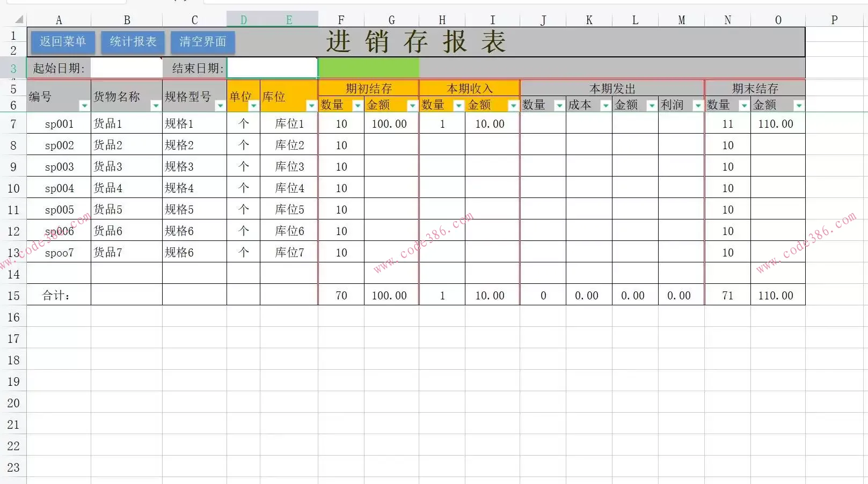868x484 pixels.
Task: Select row 20 header
Action: click(13, 403)
